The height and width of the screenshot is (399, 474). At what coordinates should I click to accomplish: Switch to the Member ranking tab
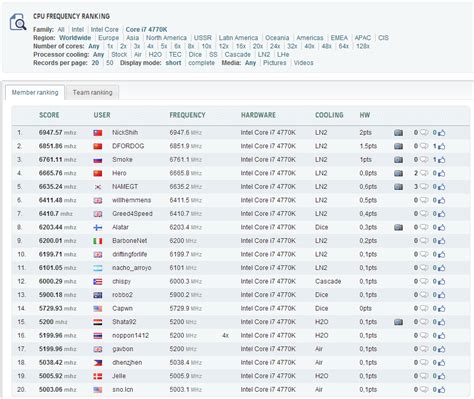[35, 92]
